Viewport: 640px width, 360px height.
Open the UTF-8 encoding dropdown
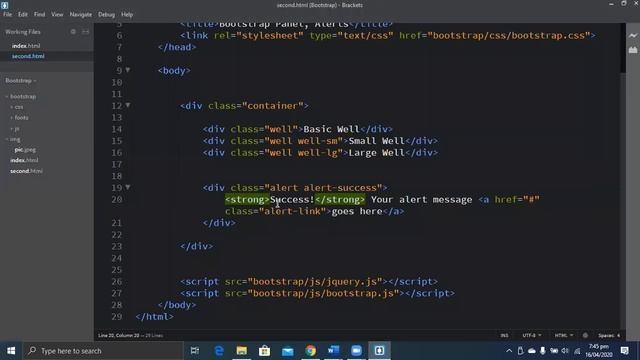(532, 336)
